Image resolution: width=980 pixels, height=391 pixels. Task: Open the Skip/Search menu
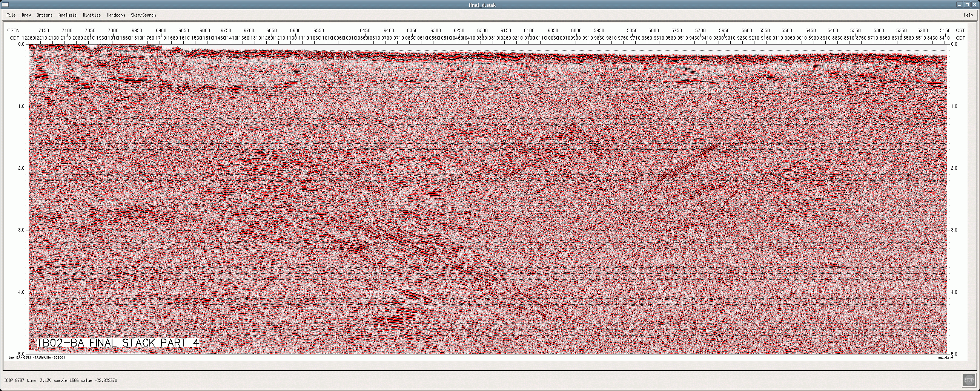143,15
